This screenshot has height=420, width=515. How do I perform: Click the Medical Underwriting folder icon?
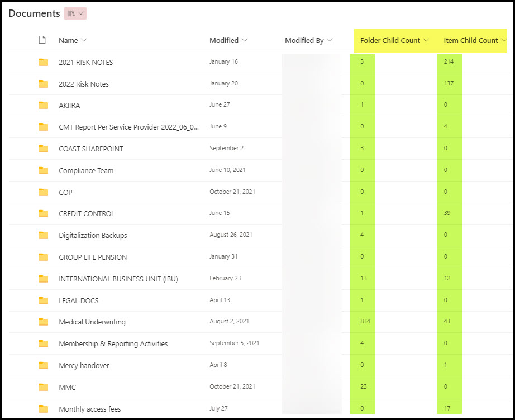44,322
